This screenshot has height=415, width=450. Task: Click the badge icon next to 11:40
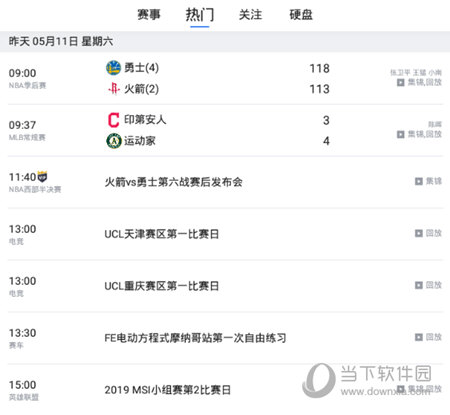[42, 176]
